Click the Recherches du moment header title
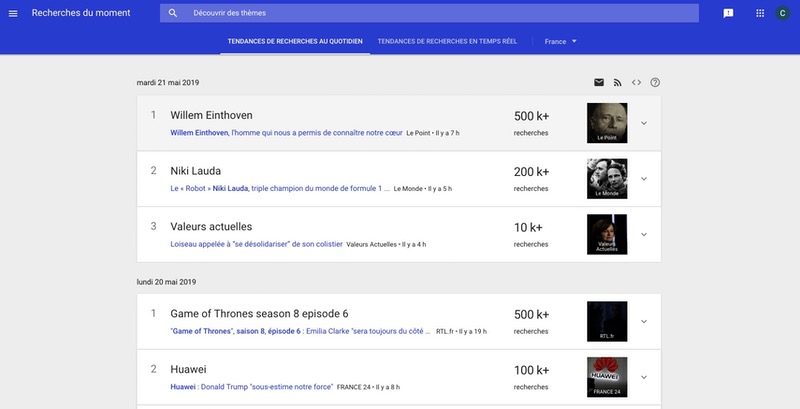 81,13
